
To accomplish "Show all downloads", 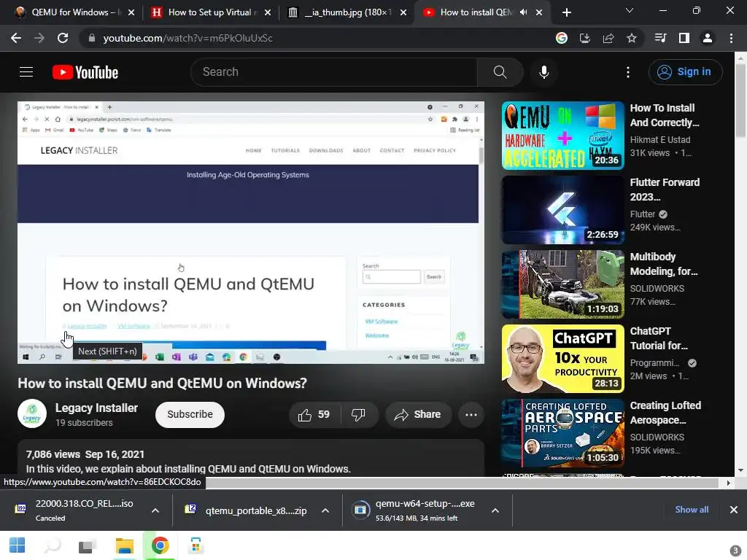I will [692, 510].
